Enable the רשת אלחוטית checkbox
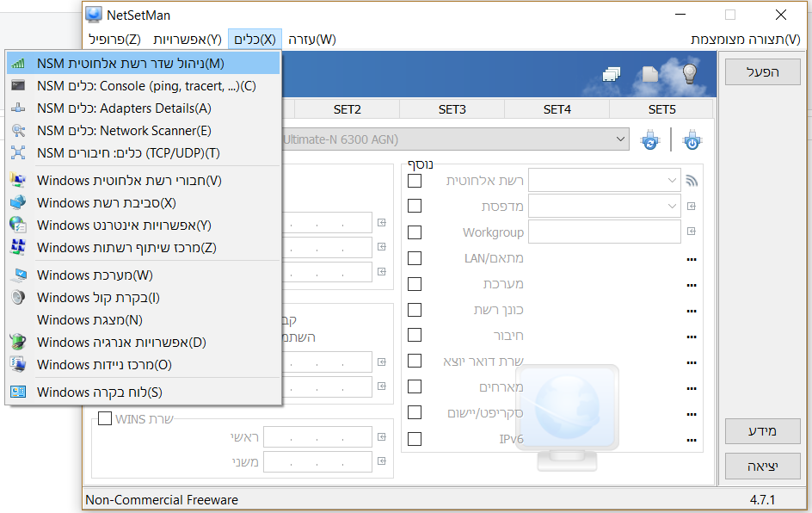The height and width of the screenshot is (513, 812). 415,181
